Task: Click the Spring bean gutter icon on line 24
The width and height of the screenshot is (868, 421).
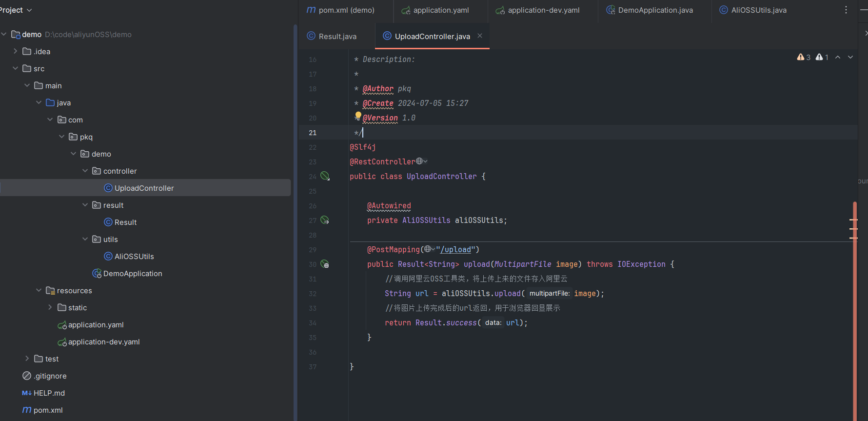Action: 325,176
